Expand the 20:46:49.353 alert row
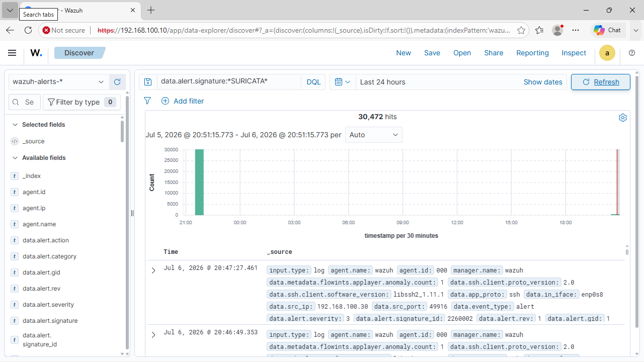The width and height of the screenshot is (644, 362). pyautogui.click(x=153, y=335)
